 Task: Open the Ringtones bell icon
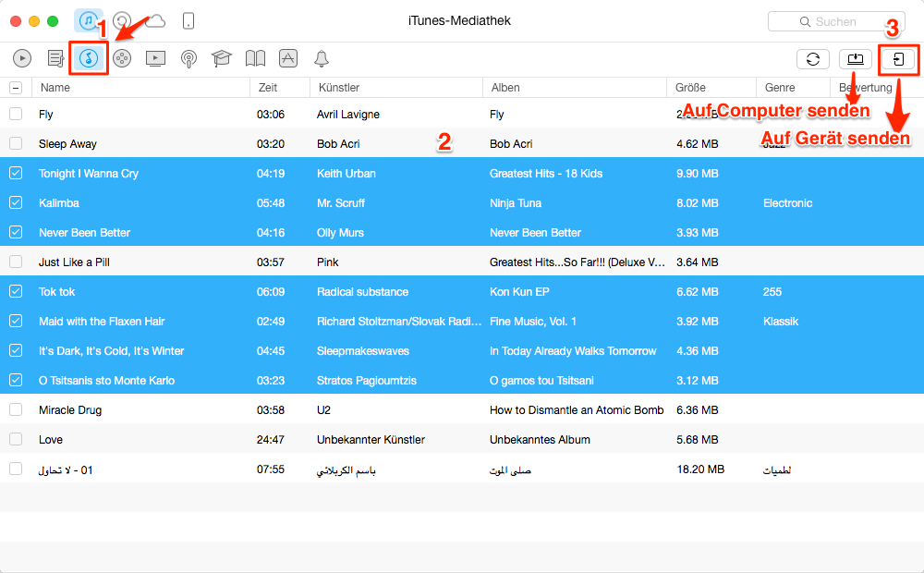click(x=322, y=58)
